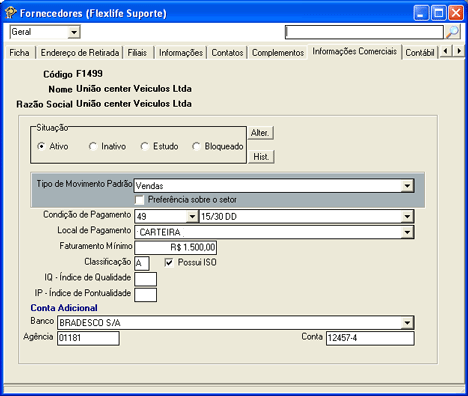This screenshot has width=468, height=396.
Task: Click the magnifying glass search icon
Action: coord(453,32)
